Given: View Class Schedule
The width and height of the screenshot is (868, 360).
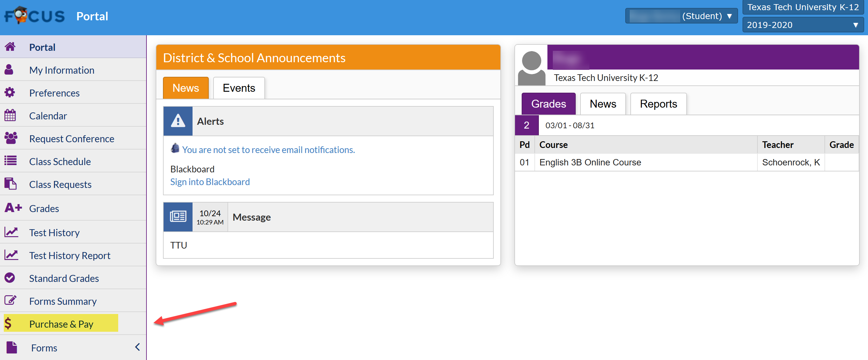Looking at the screenshot, I should (x=73, y=161).
